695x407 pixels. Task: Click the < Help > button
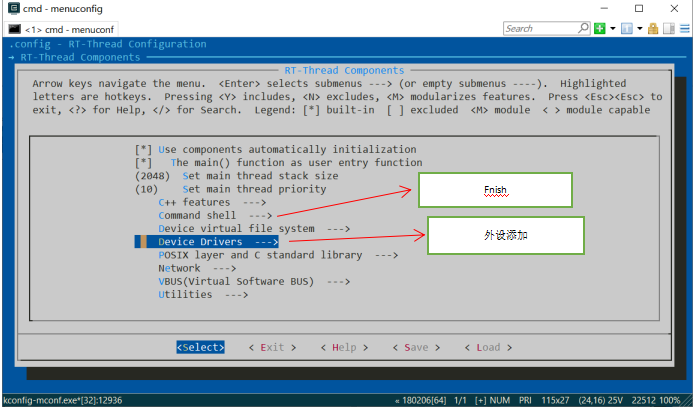click(x=344, y=348)
